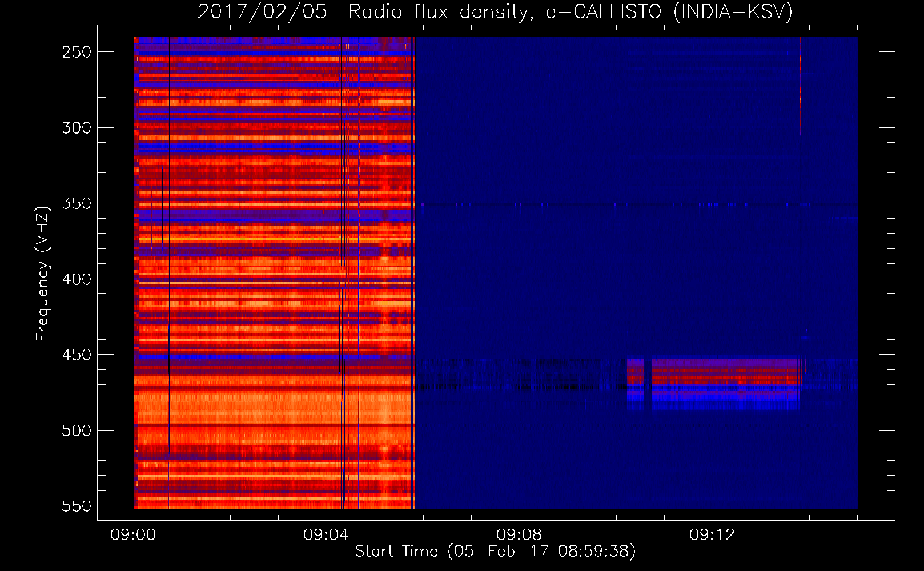Click the 300 frequency tick label

pyautogui.click(x=77, y=128)
